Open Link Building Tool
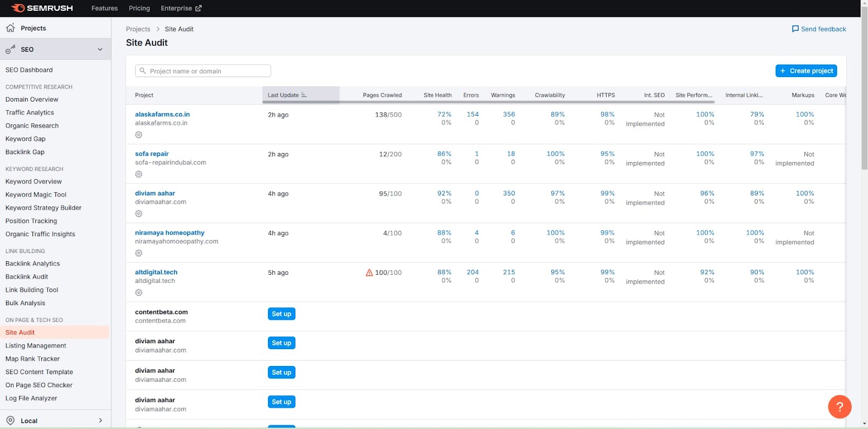Image resolution: width=868 pixels, height=429 pixels. click(x=32, y=290)
